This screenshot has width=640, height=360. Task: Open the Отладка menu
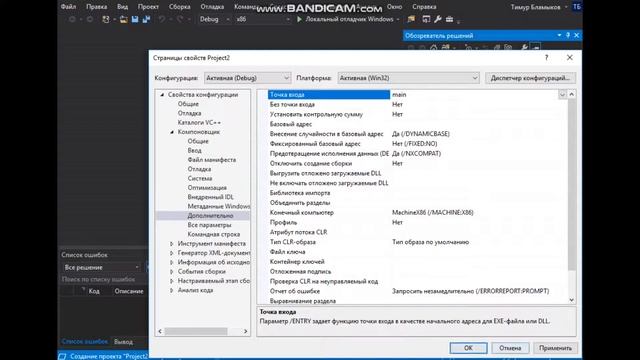click(212, 7)
